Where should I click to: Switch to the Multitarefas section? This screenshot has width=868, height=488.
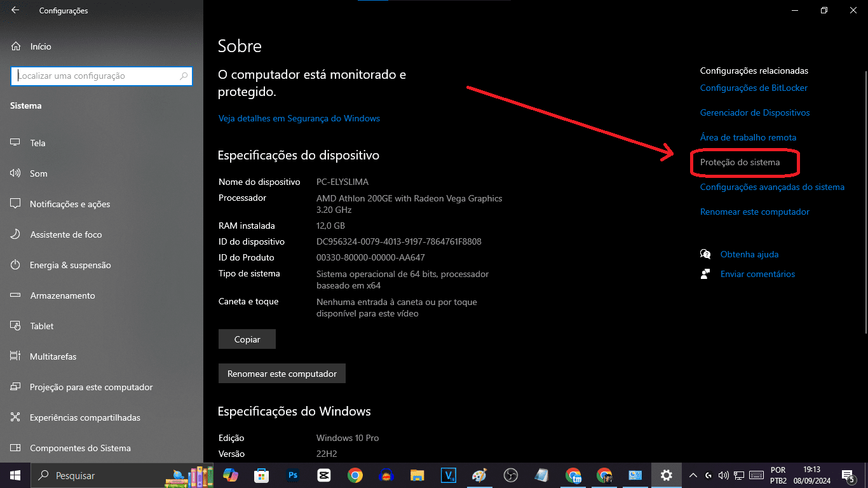point(53,356)
